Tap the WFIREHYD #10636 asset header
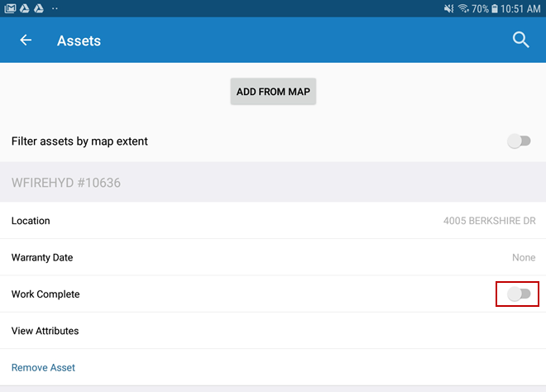The width and height of the screenshot is (546, 392). (x=66, y=183)
